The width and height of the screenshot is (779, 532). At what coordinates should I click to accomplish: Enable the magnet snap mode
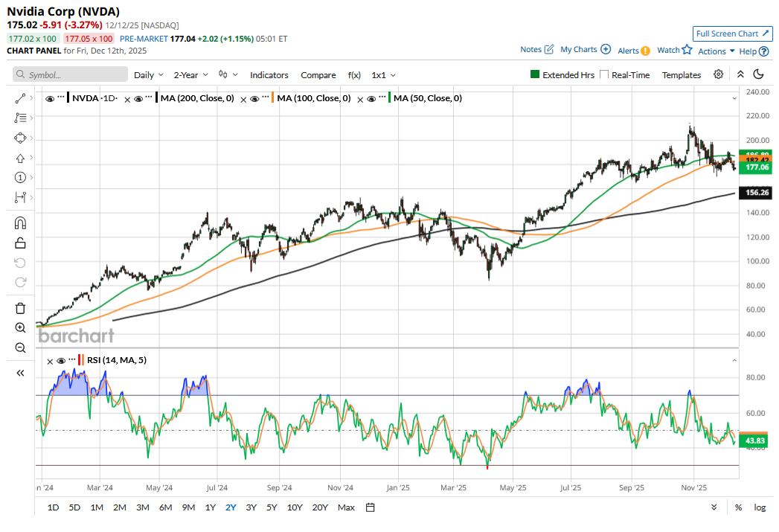pyautogui.click(x=20, y=223)
